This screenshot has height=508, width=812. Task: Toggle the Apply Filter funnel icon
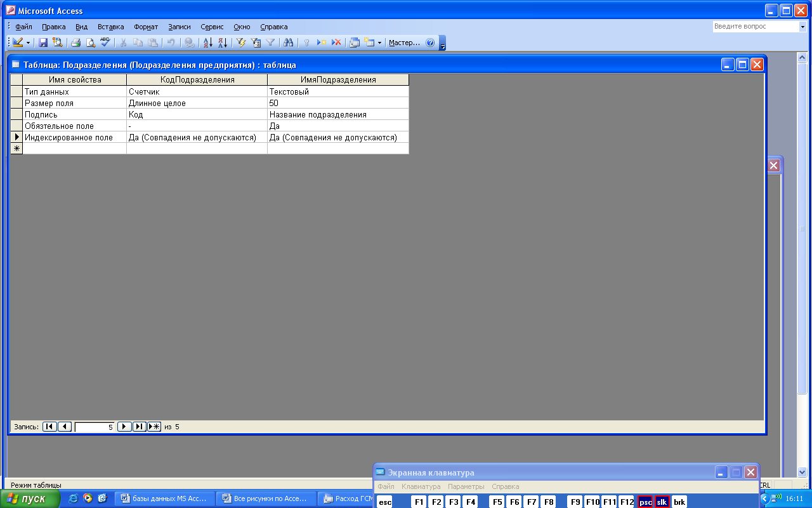tap(270, 43)
